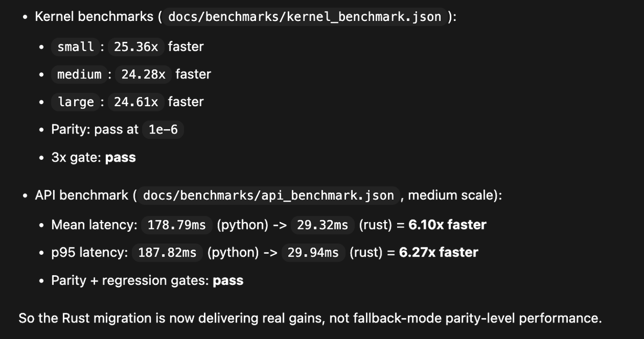Click the 29.94ms rust p95 latency
644x339 pixels.
[313, 253]
